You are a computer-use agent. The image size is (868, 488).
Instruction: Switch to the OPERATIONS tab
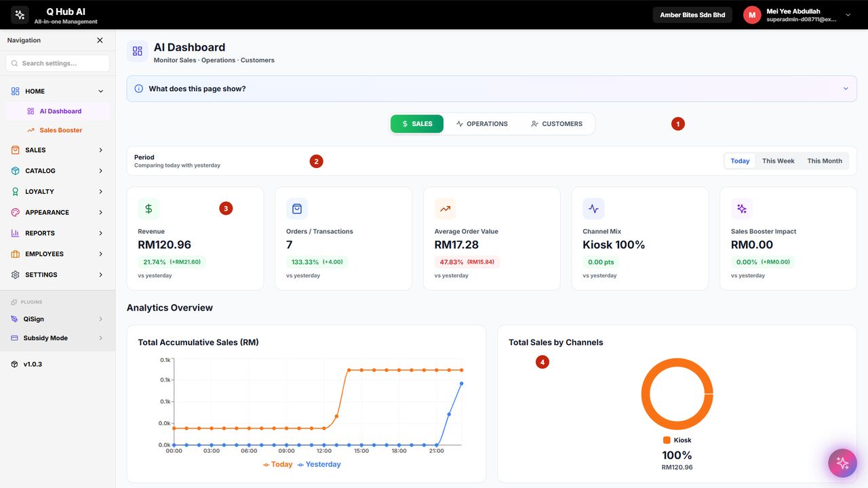coord(482,124)
